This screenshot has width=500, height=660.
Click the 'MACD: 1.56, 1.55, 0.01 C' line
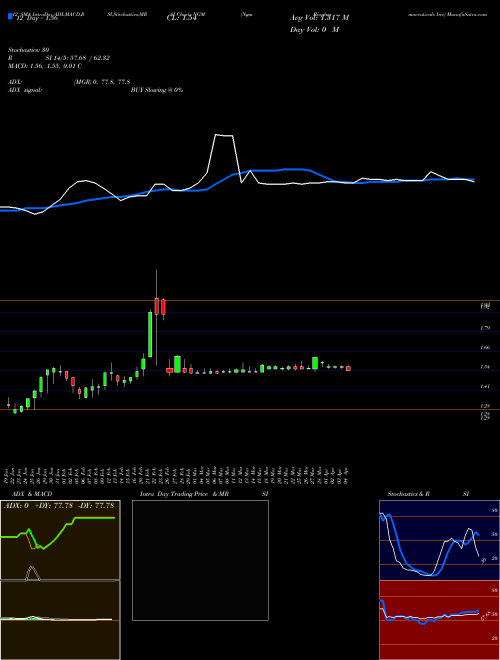pyautogui.click(x=45, y=66)
